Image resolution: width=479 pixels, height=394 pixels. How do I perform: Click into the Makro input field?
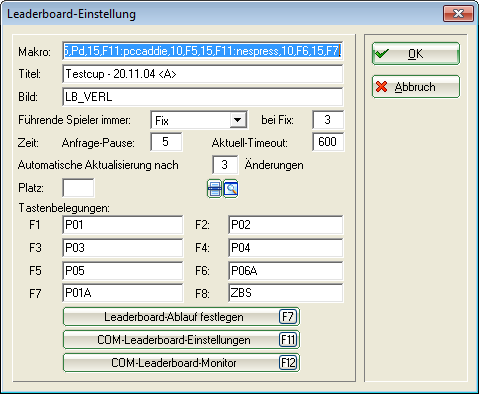click(203, 51)
